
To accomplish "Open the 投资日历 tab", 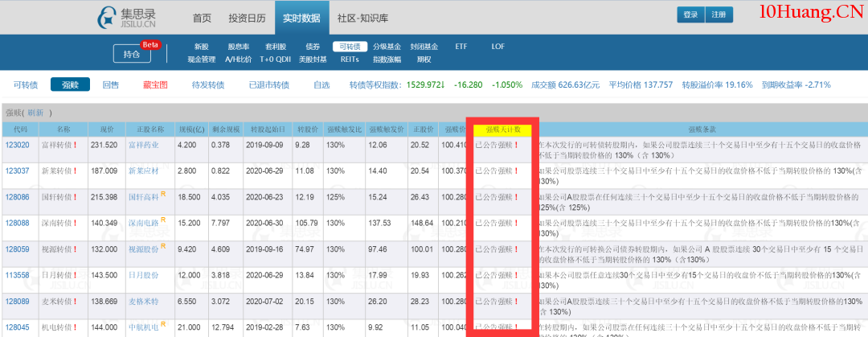I will (247, 18).
